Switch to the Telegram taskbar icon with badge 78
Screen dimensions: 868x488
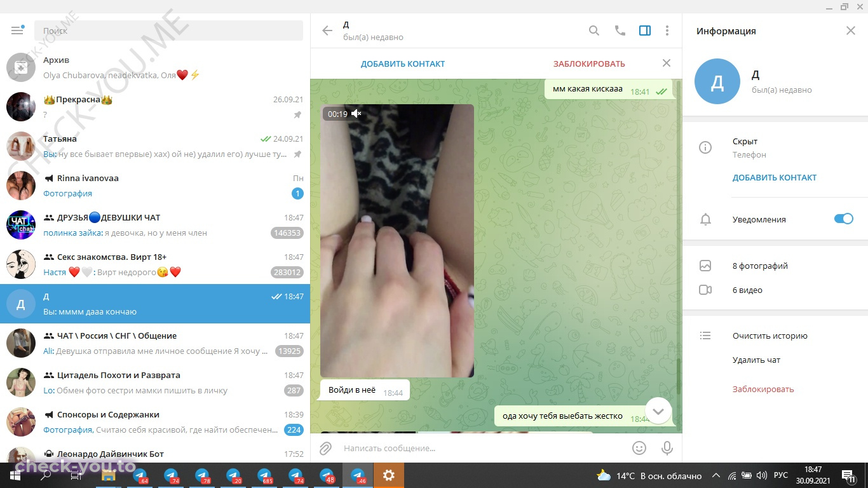pos(202,475)
